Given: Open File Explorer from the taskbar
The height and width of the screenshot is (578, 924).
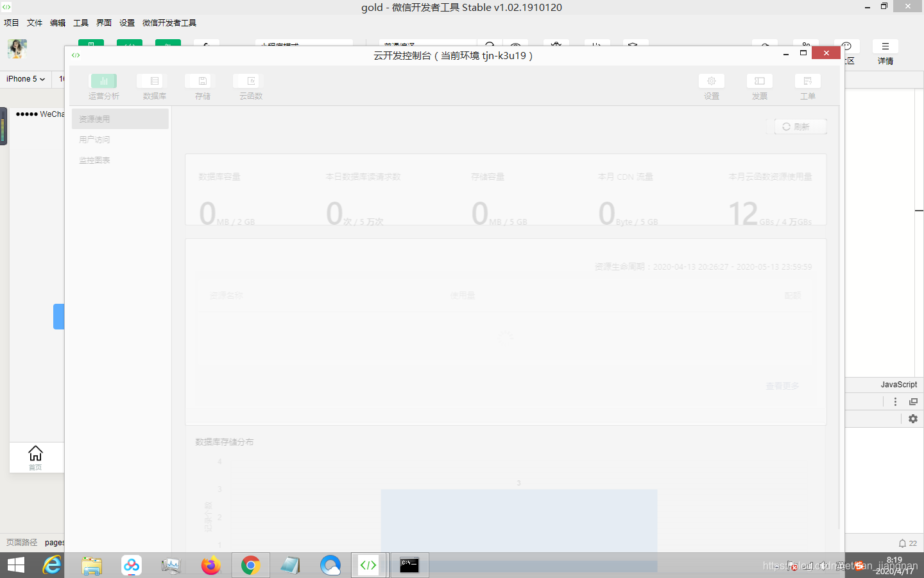Looking at the screenshot, I should pos(92,565).
